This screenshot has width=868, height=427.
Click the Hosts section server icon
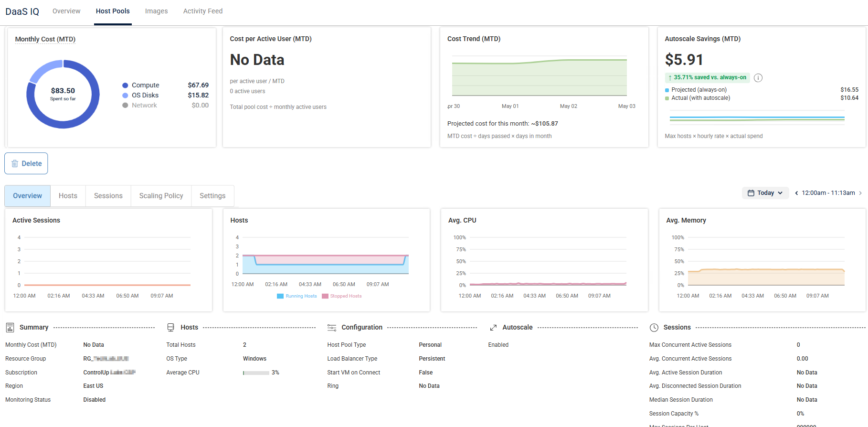[171, 328]
